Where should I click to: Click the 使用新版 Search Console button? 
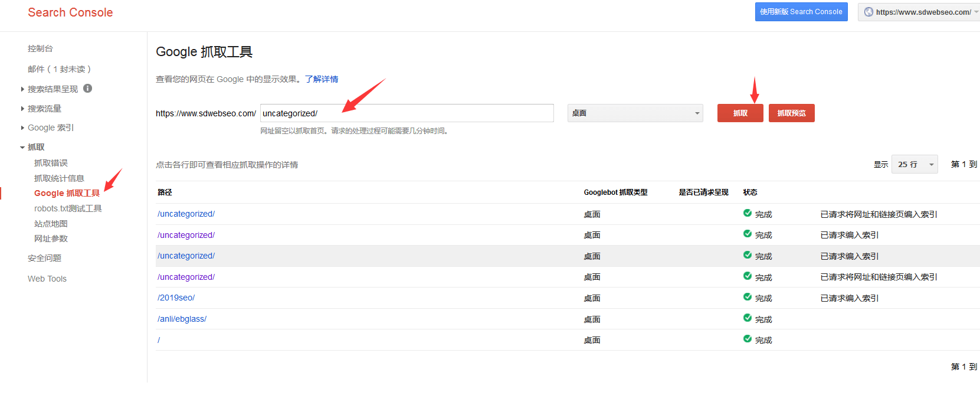[x=801, y=12]
